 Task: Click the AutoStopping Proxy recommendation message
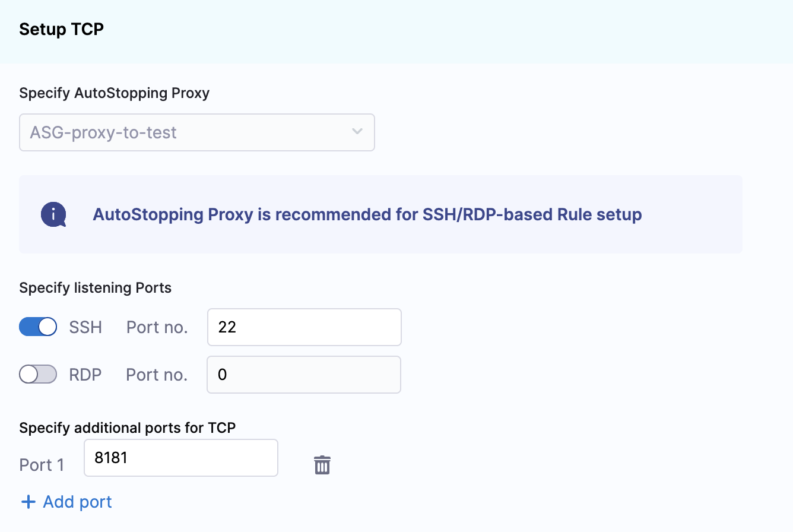[367, 214]
